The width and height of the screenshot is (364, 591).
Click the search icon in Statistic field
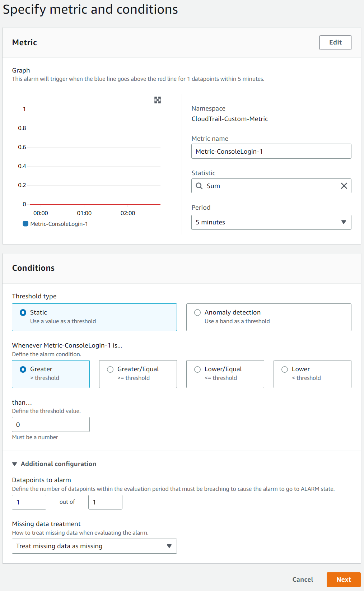199,186
